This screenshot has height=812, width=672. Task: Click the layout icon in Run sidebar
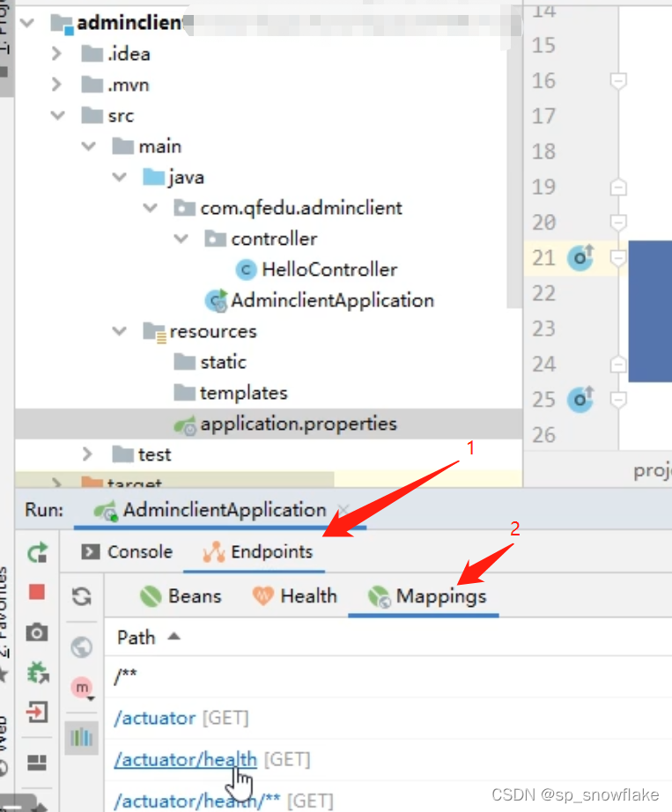pos(37,763)
